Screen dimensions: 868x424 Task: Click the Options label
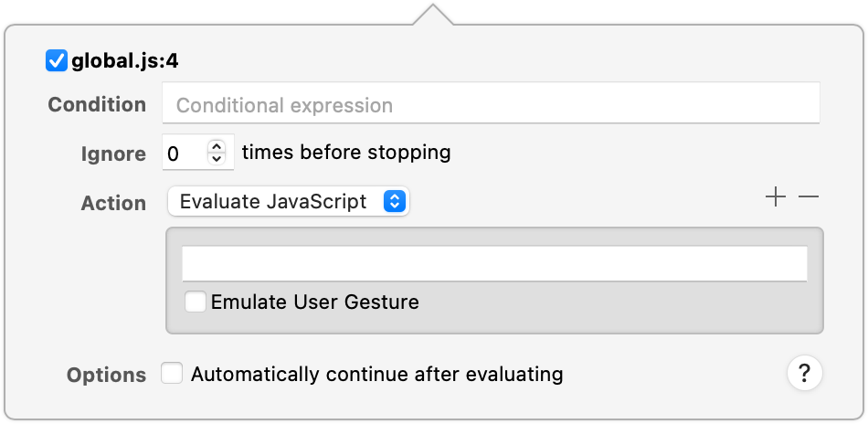click(106, 375)
